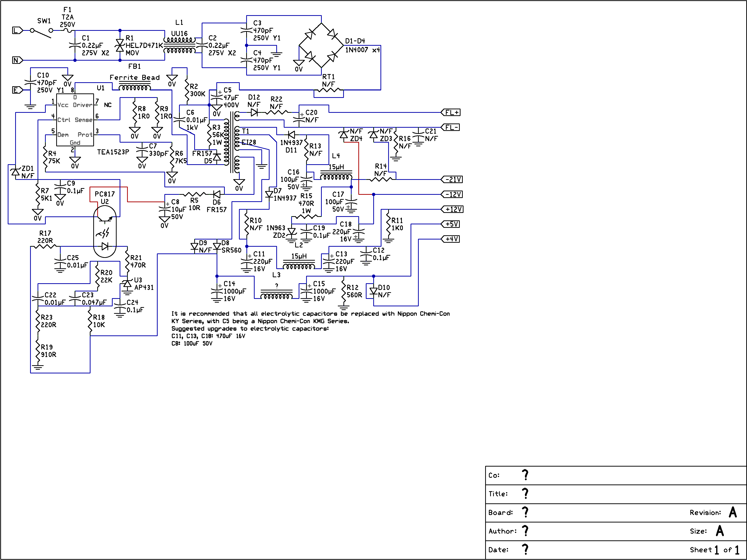Click the D6 FR157 diode symbol

tap(217, 194)
